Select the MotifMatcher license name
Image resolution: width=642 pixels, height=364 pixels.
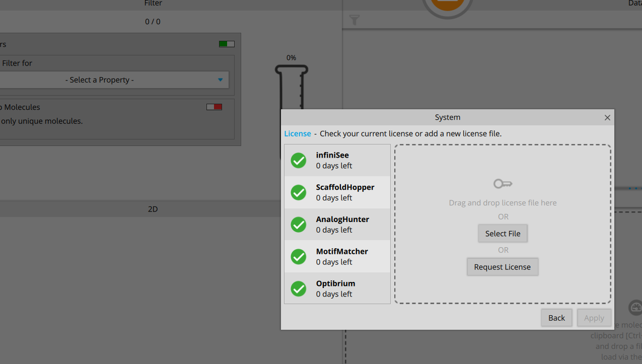[x=342, y=251]
